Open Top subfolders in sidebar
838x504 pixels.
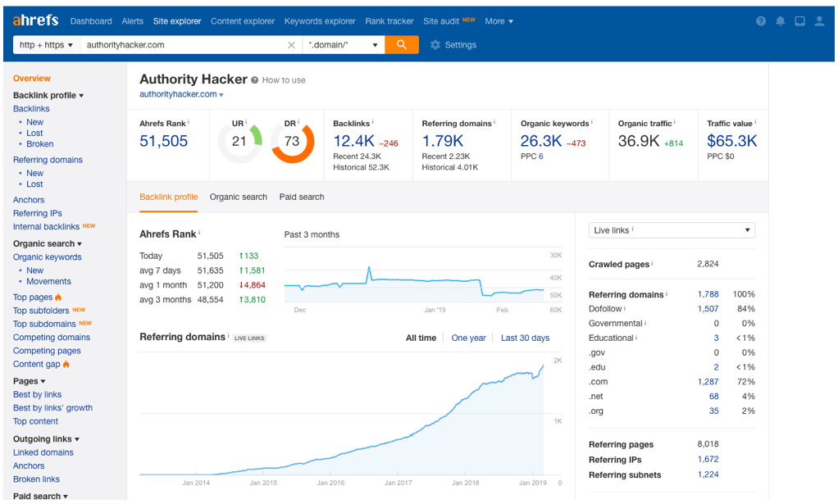point(41,311)
